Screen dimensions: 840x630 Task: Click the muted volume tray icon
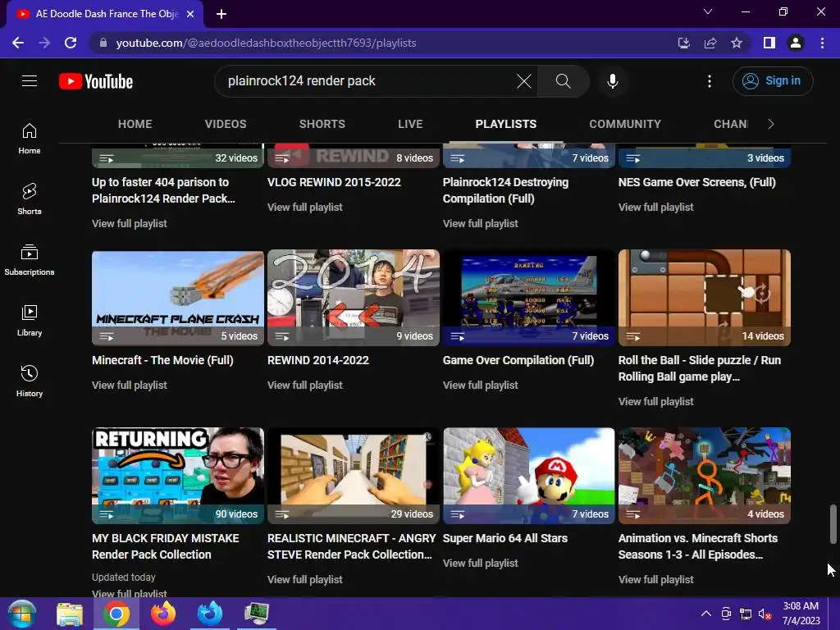pyautogui.click(x=765, y=614)
